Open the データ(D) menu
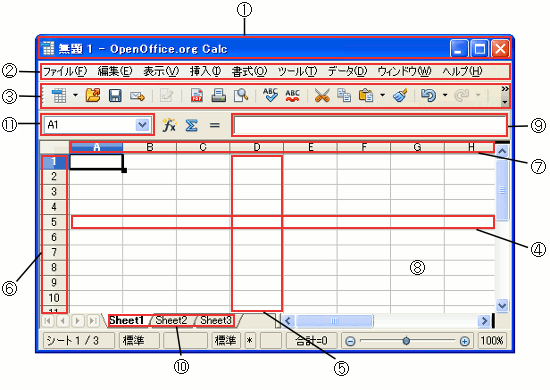The image size is (550, 390). click(x=347, y=72)
